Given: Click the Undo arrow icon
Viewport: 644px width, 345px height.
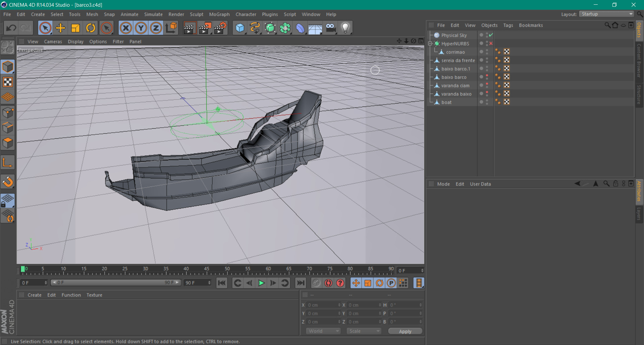Looking at the screenshot, I should click(11, 28).
